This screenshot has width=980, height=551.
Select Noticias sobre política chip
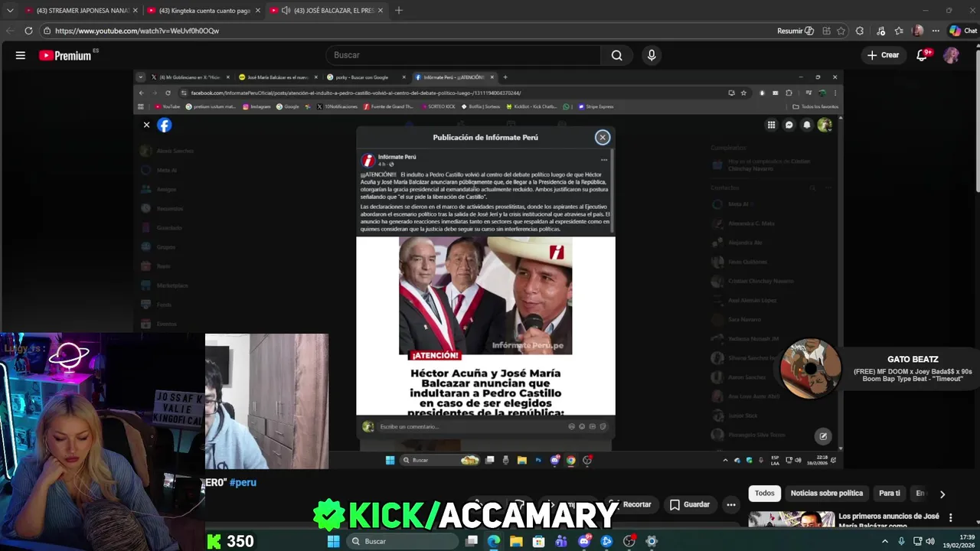click(x=827, y=494)
